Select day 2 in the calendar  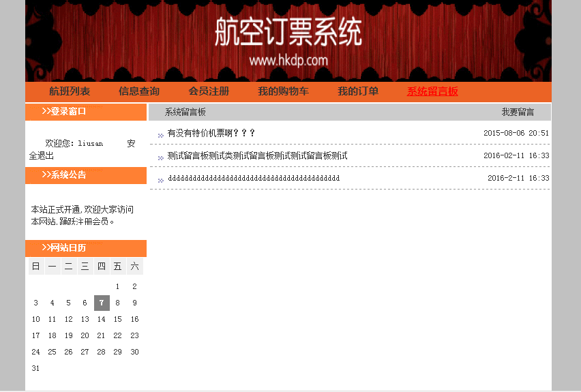(x=134, y=286)
